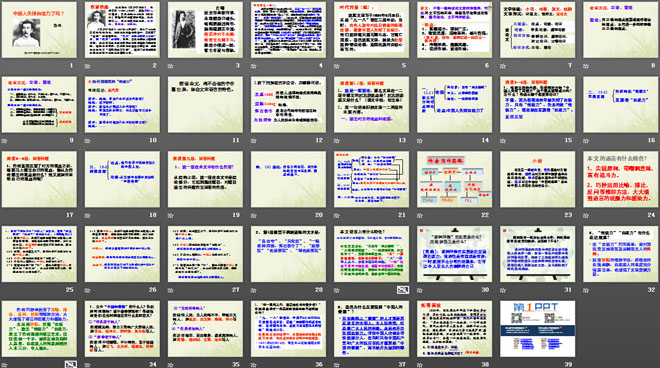660x368 pixels.
Task: Click the animation star icon below slide 15
Action: (x=503, y=141)
